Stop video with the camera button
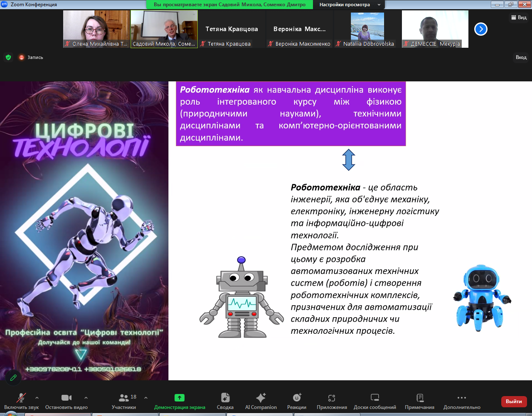The image size is (532, 416). tap(66, 398)
